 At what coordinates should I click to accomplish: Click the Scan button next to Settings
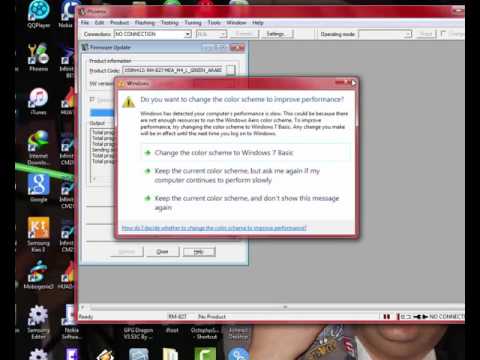[x=244, y=34]
